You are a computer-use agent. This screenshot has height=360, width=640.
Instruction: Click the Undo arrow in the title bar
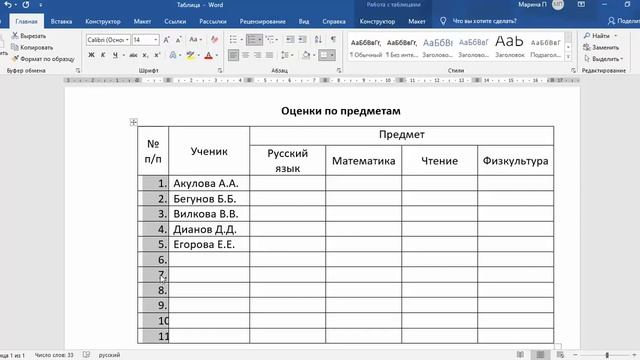point(8,5)
